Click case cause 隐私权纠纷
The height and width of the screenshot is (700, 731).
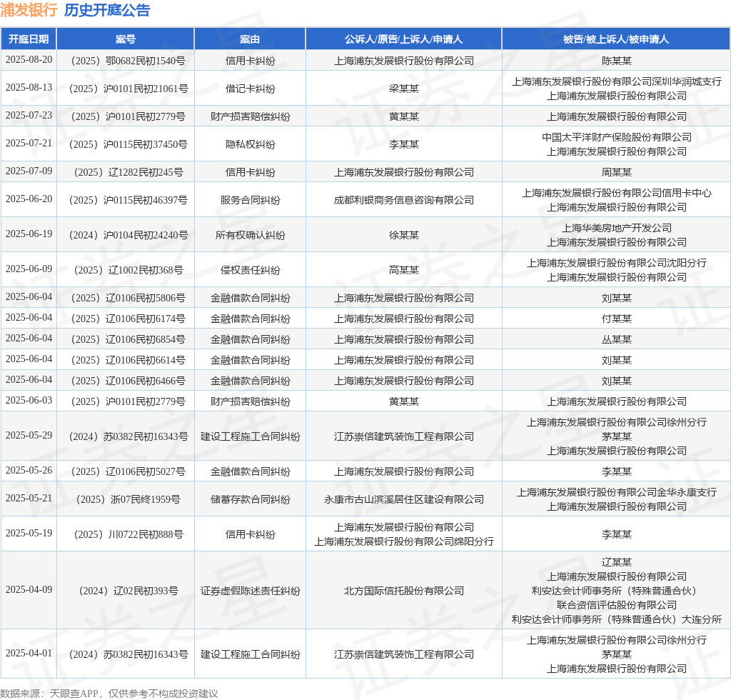[x=251, y=144]
